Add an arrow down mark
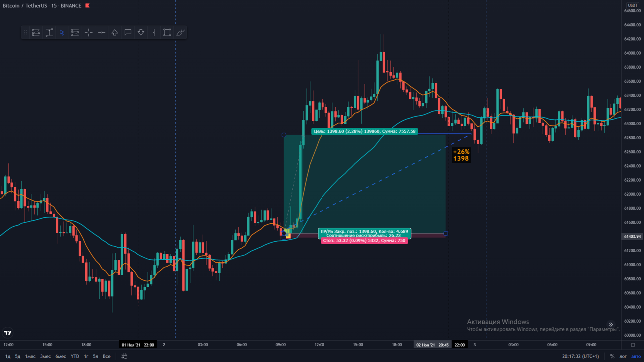Screen dimensions: 644x362 click(141, 33)
